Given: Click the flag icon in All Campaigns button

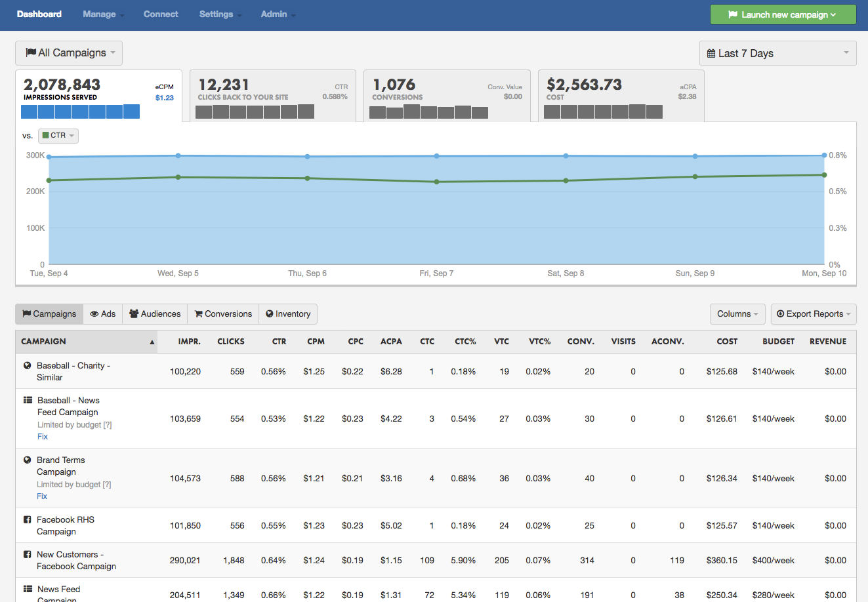Looking at the screenshot, I should click(x=31, y=52).
